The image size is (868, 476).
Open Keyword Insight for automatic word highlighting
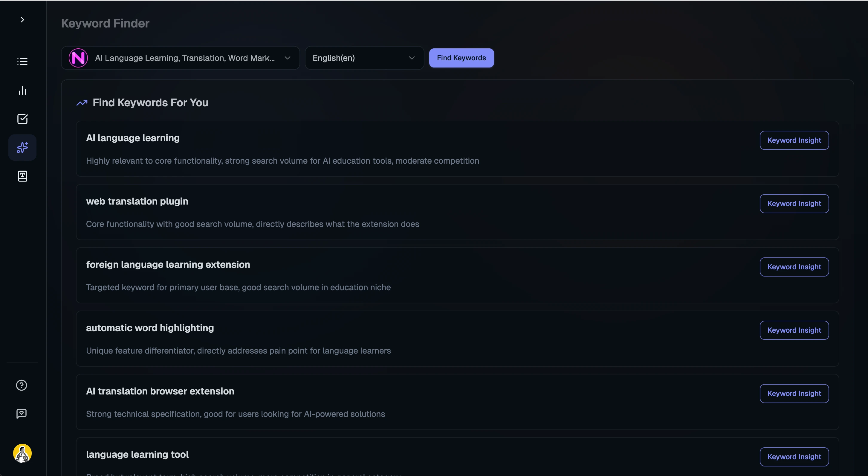[x=794, y=330]
